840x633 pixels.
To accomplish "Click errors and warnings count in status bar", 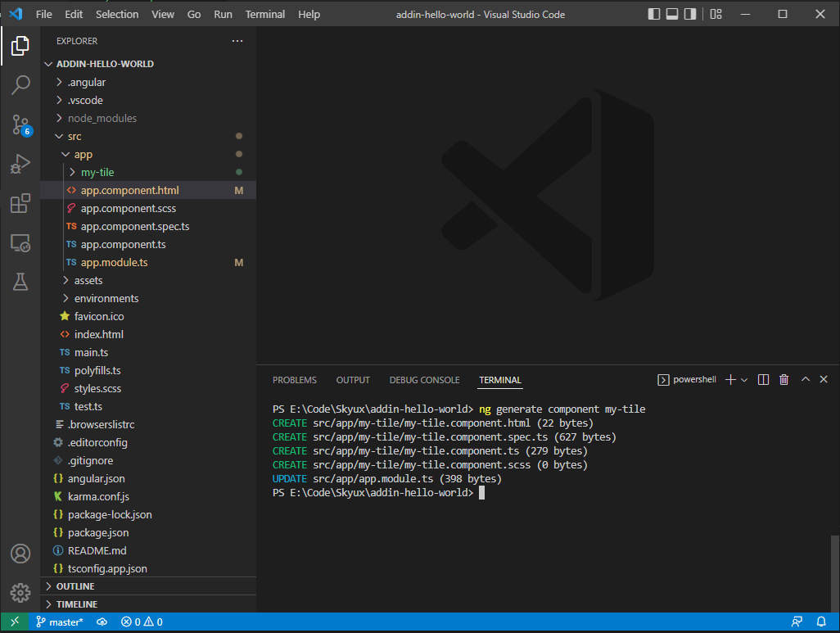I will [142, 622].
